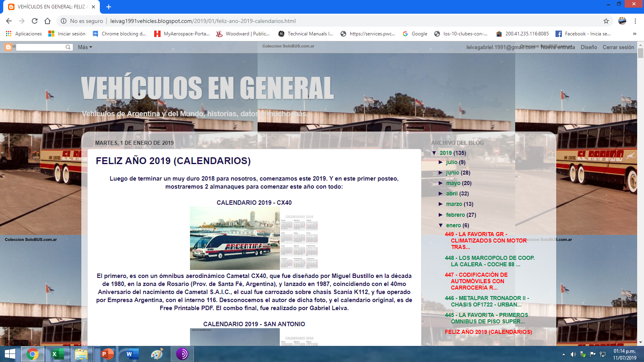Open post '445 - LA FAVORITA - PRIMEROS'
Image resolution: width=644 pixels, height=362 pixels.
point(487,318)
